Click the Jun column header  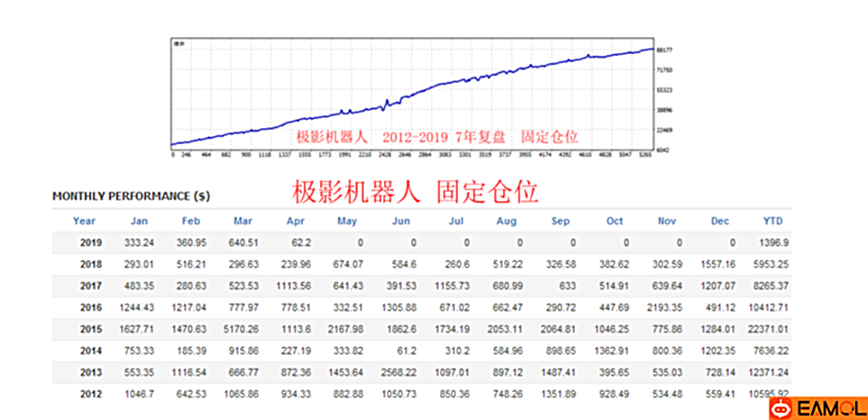click(401, 222)
